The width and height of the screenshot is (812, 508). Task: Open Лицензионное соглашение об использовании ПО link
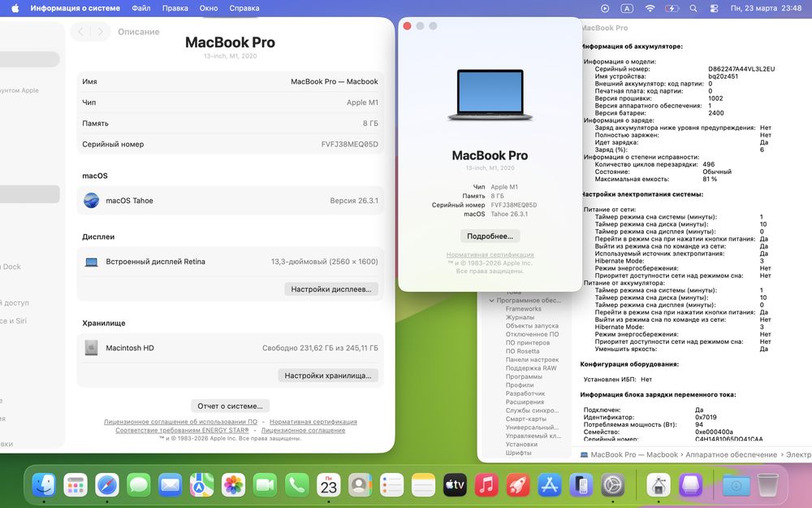click(x=180, y=422)
